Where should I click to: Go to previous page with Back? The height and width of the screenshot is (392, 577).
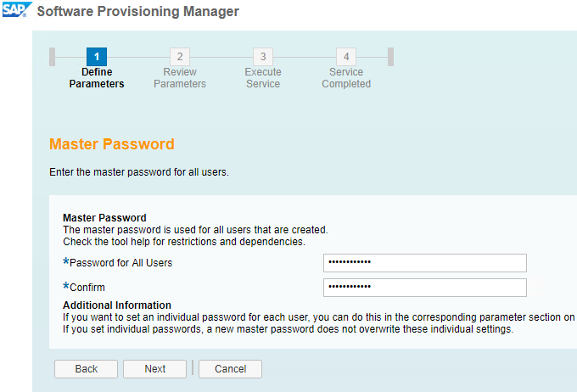(x=86, y=369)
